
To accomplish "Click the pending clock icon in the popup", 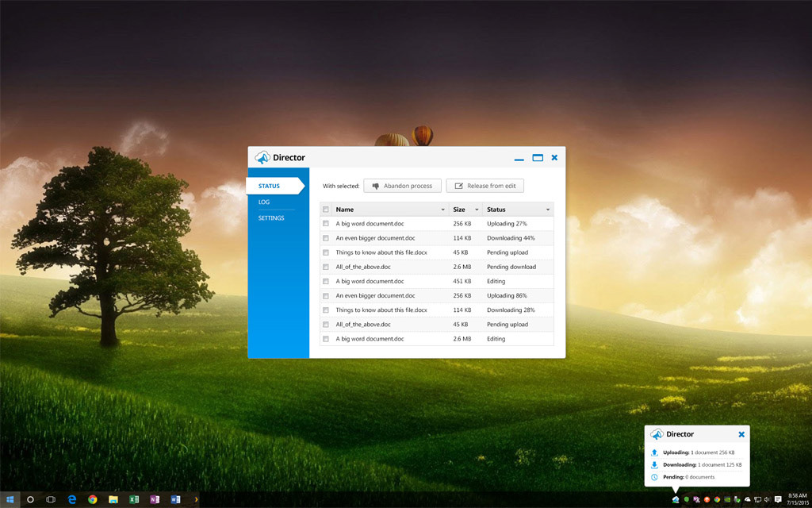I will pos(654,477).
